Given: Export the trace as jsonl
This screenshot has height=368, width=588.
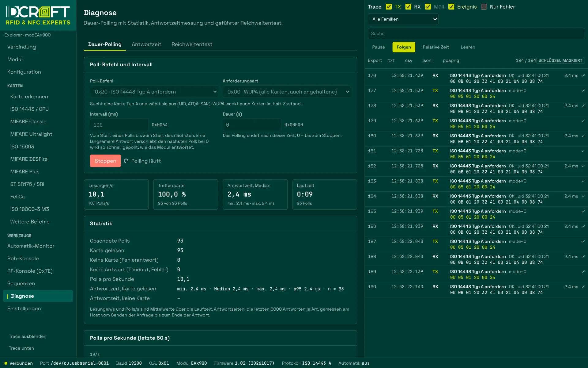Looking at the screenshot, I should pos(428,60).
